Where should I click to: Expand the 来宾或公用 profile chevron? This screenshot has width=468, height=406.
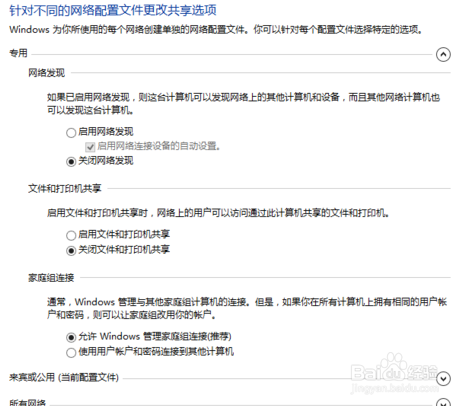(x=443, y=379)
